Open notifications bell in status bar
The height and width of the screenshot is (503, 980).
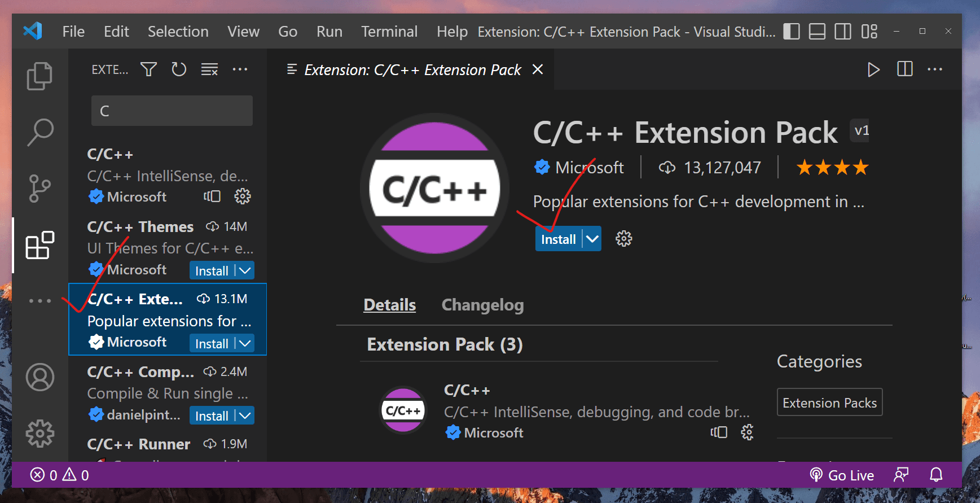(x=936, y=475)
